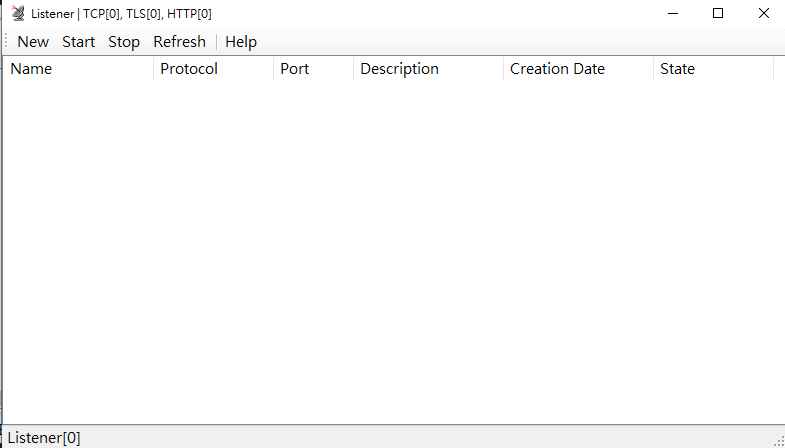Click the resize grip in status bar corner
This screenshot has height=448, width=785.
[x=777, y=440]
